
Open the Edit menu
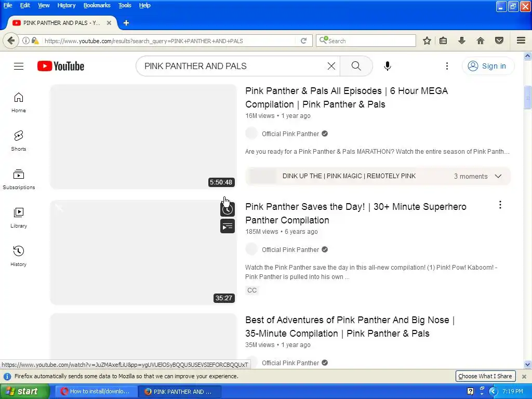[x=25, y=5]
